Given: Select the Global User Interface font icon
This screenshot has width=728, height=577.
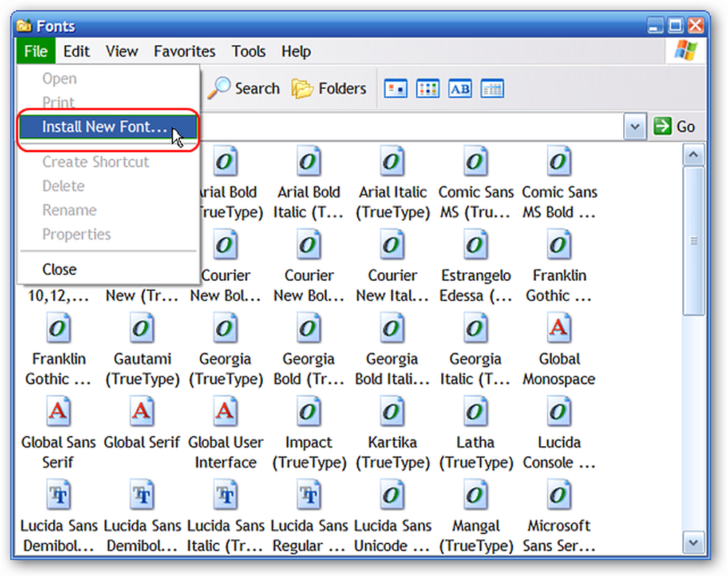Looking at the screenshot, I should (226, 411).
